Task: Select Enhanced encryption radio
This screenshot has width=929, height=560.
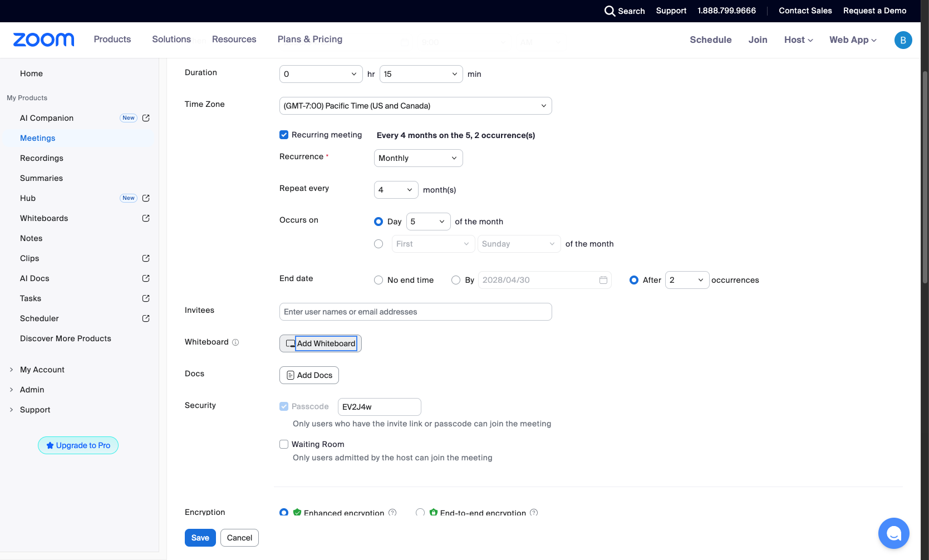Action: [x=284, y=512]
